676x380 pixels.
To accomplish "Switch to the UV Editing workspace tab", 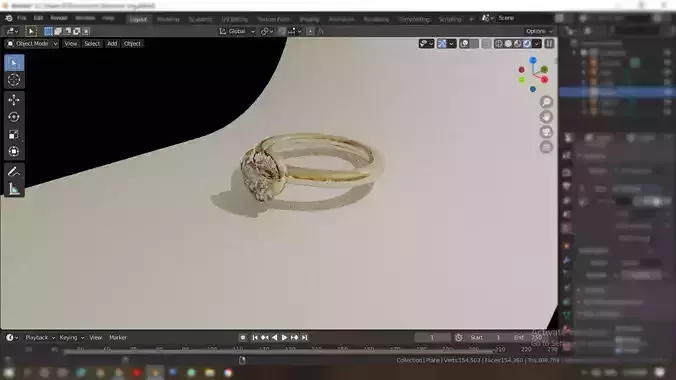I will [x=235, y=19].
